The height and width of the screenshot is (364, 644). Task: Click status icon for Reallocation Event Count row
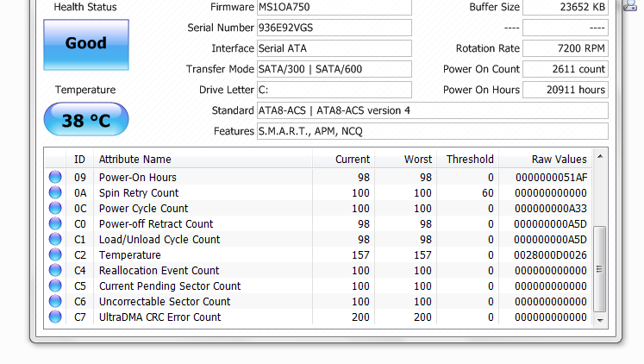tap(55, 270)
